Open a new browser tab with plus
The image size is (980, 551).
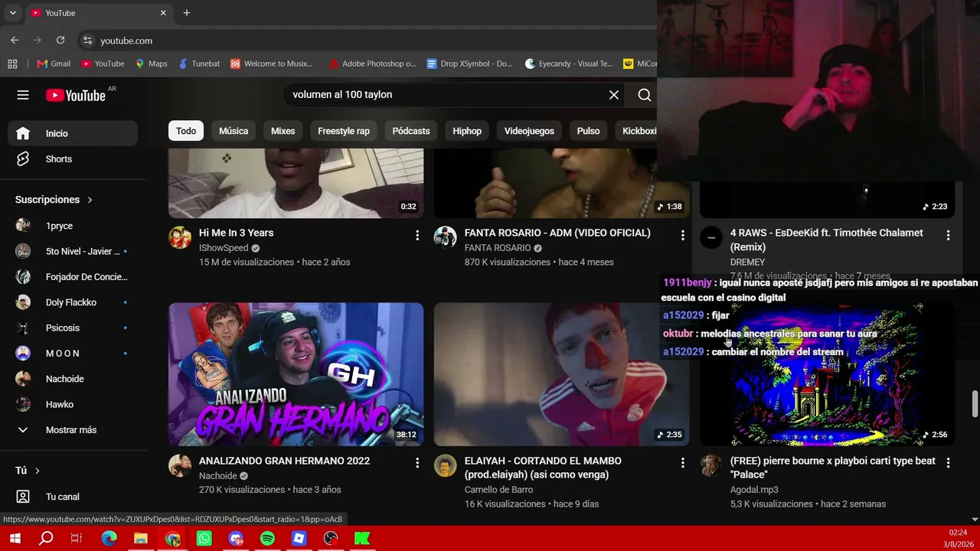coord(186,13)
